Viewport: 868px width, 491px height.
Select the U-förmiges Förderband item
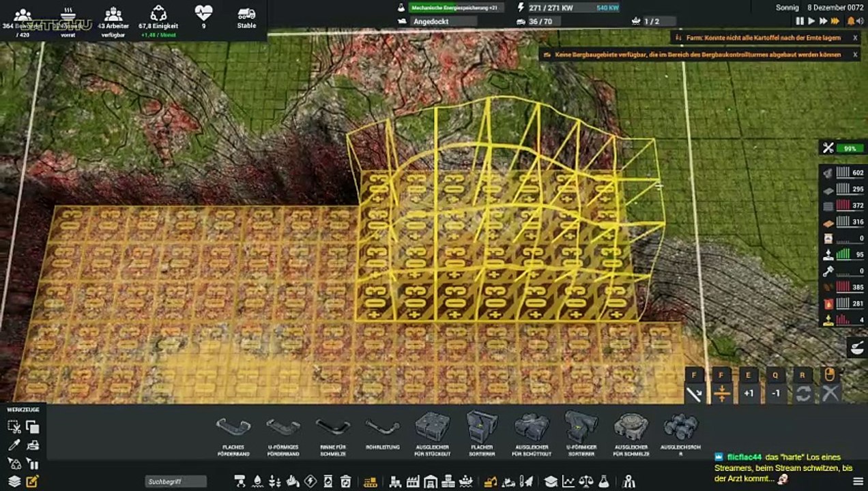click(283, 435)
